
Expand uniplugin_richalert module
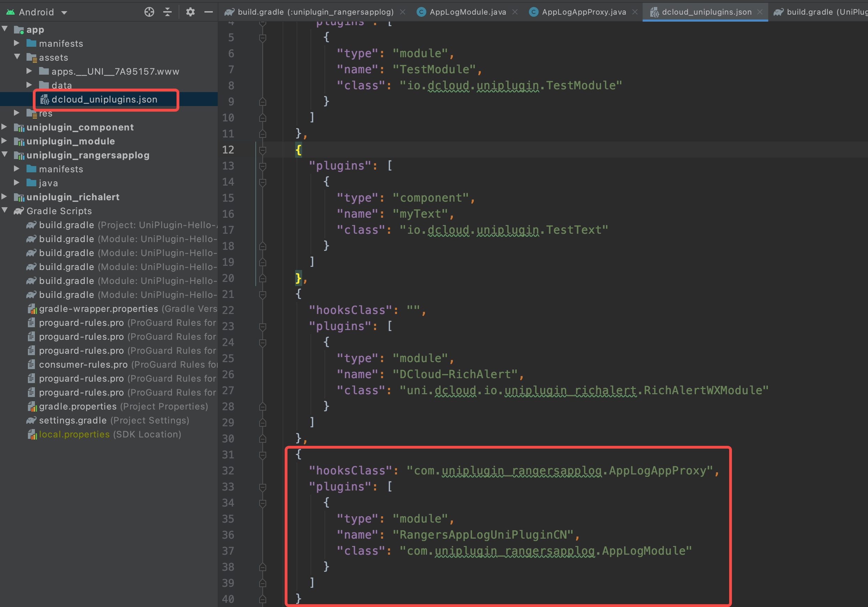4,196
